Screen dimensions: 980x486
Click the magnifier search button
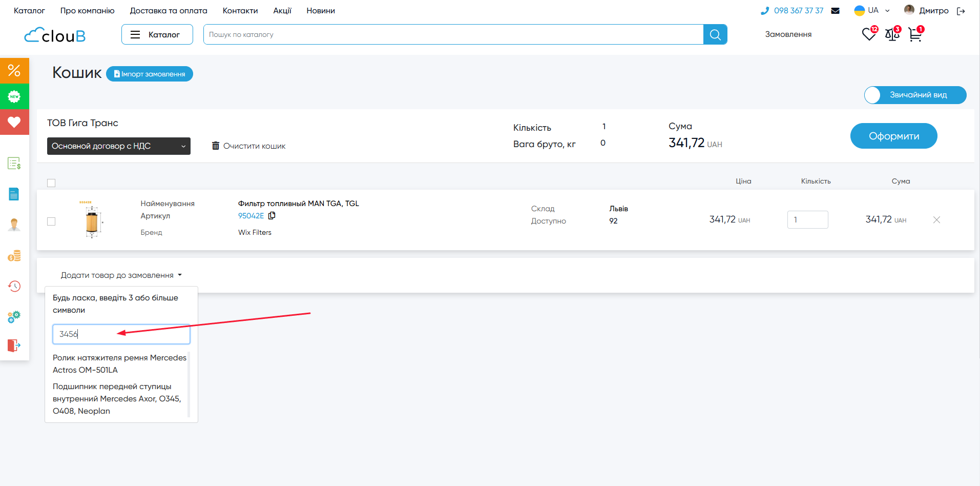pos(715,34)
